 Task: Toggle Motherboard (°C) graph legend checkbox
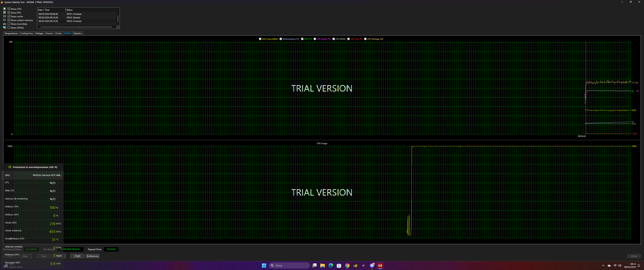coord(281,39)
